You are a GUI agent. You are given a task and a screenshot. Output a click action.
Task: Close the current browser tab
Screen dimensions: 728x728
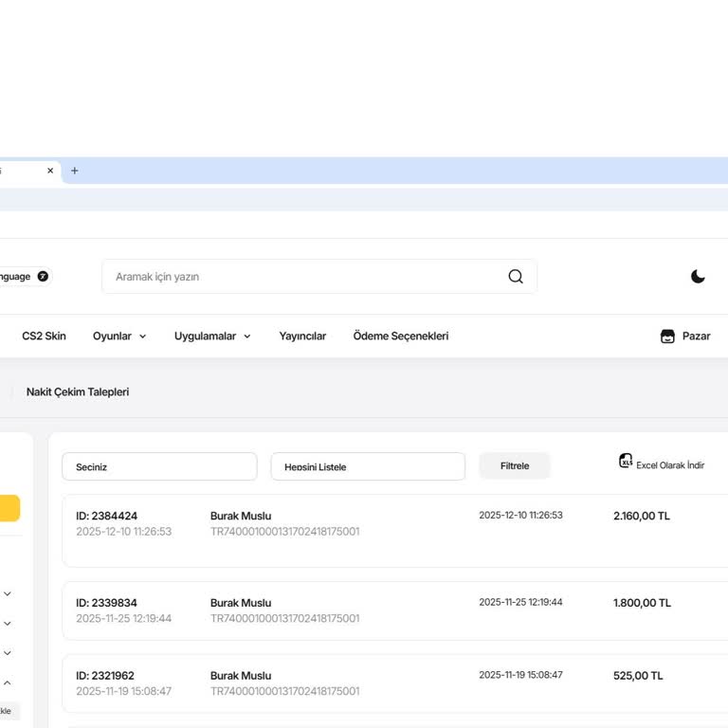pyautogui.click(x=50, y=171)
